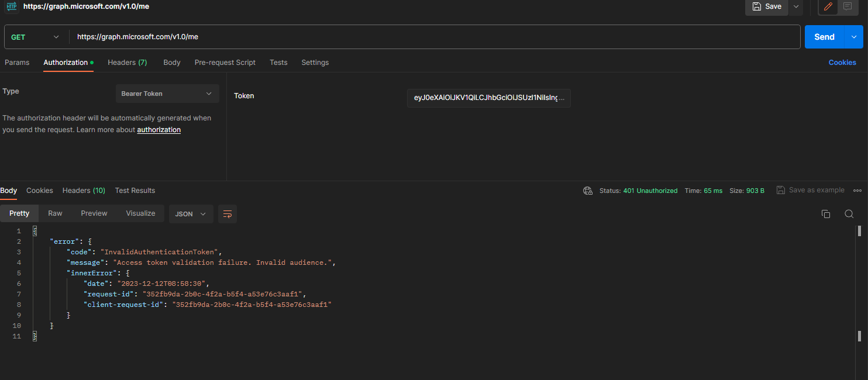Open the Bearer Token type dropdown
868x380 pixels.
[167, 94]
